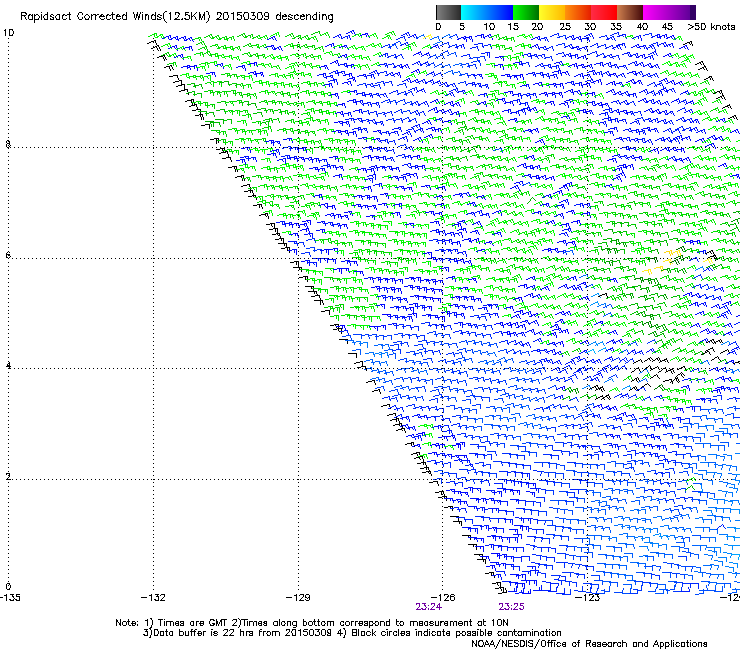Click the word 'descending' in the title

click(x=304, y=17)
